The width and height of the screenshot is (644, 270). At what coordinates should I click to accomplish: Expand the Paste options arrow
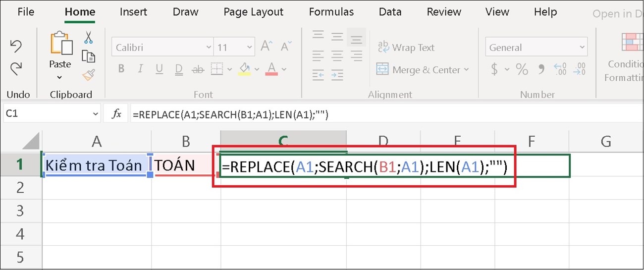(x=59, y=77)
